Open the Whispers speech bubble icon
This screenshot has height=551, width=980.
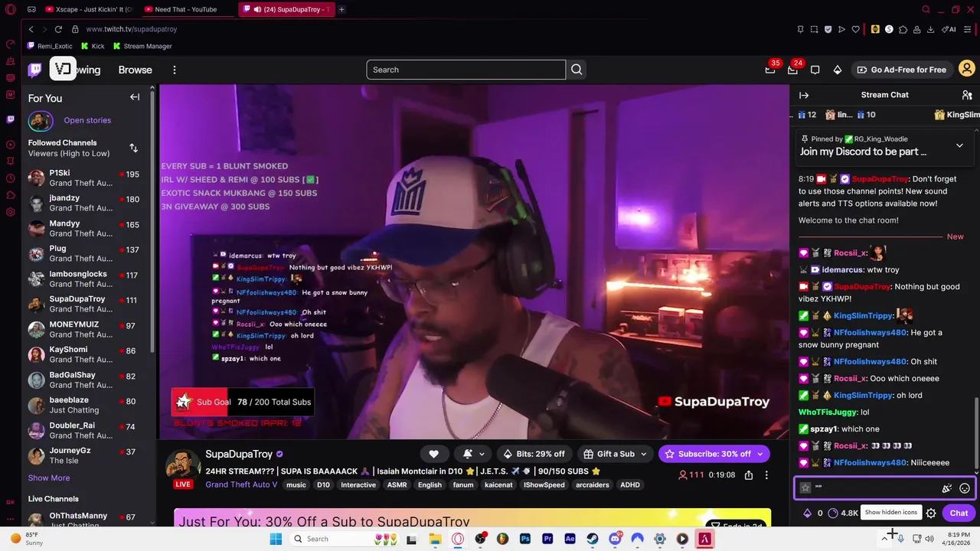815,70
